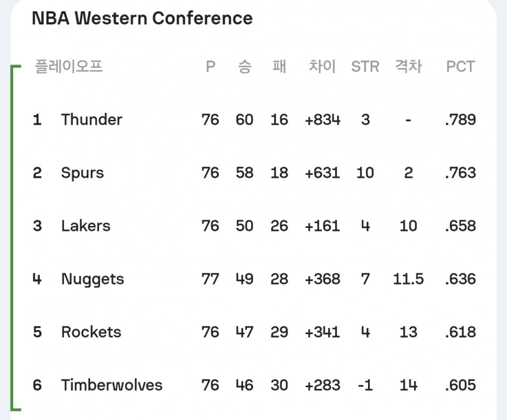Select the Lakers team name
This screenshot has height=420, width=507.
85,226
